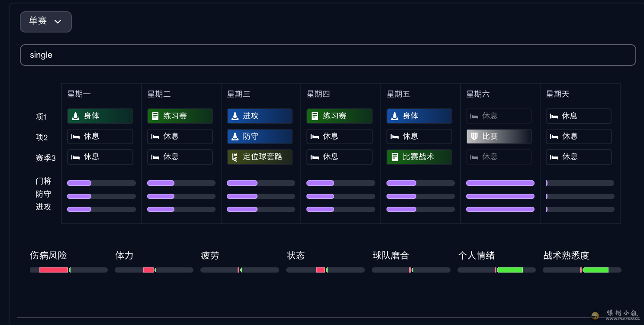Click shield icon on Saturday 比赛 slot

(x=474, y=136)
